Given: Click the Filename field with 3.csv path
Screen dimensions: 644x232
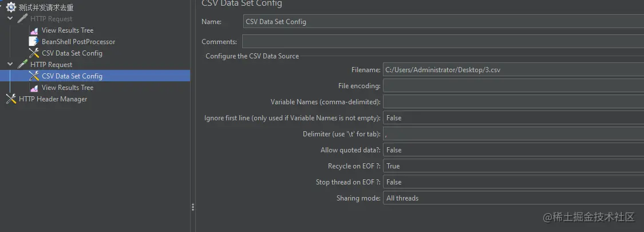Looking at the screenshot, I should click(x=513, y=69).
